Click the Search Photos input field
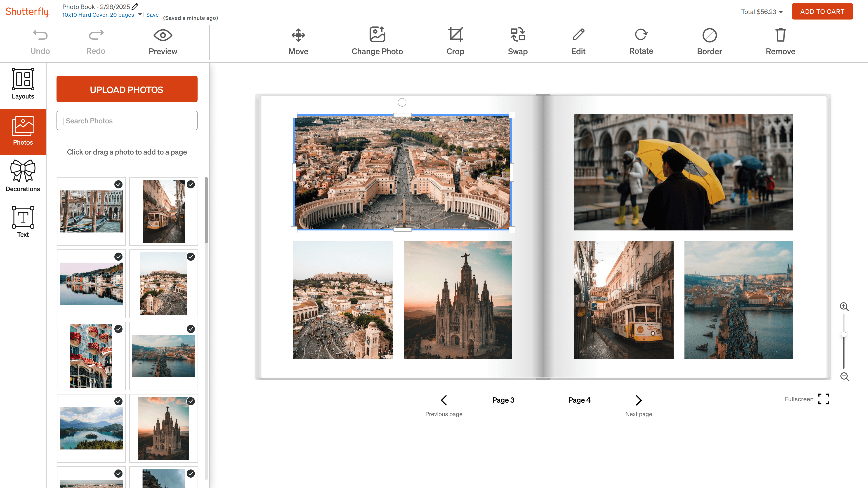 [127, 121]
